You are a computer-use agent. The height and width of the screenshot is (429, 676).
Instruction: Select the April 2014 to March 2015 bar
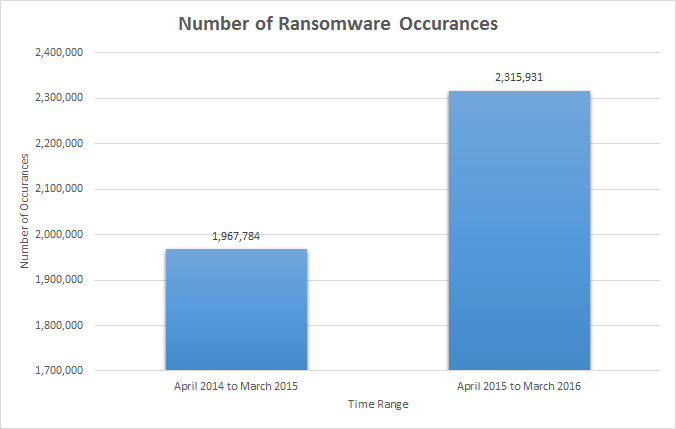point(236,309)
